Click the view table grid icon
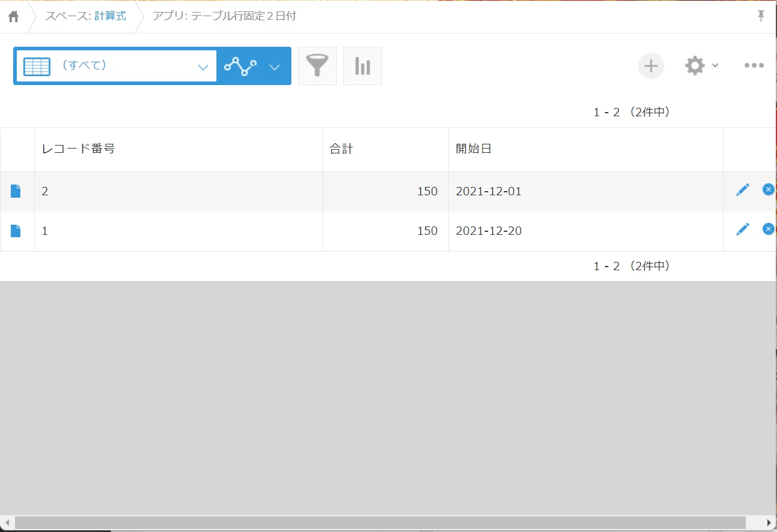777x532 pixels. (37, 66)
